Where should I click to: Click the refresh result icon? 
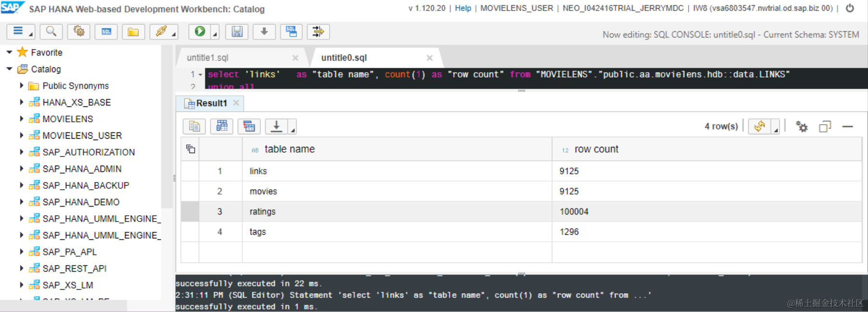pyautogui.click(x=760, y=126)
